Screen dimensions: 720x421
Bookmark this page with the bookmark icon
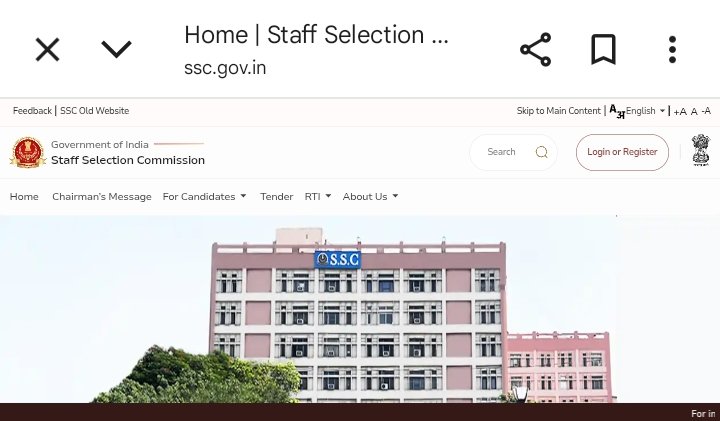pos(603,49)
